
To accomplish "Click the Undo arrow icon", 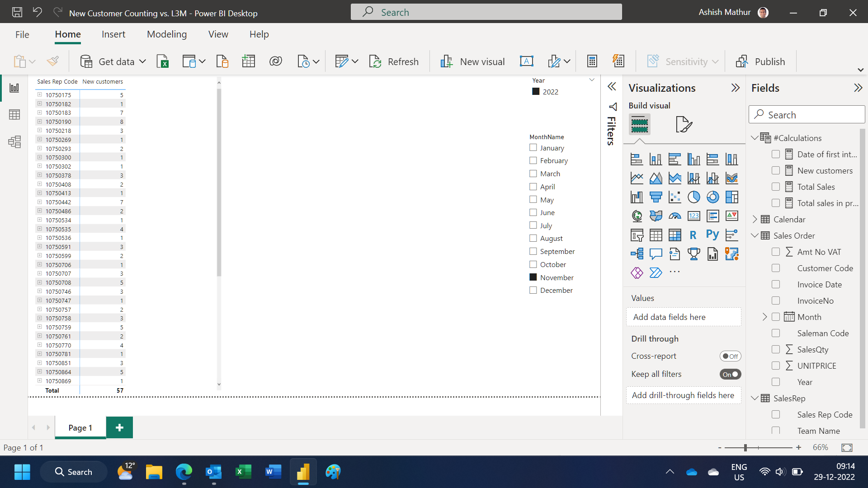I will click(38, 12).
